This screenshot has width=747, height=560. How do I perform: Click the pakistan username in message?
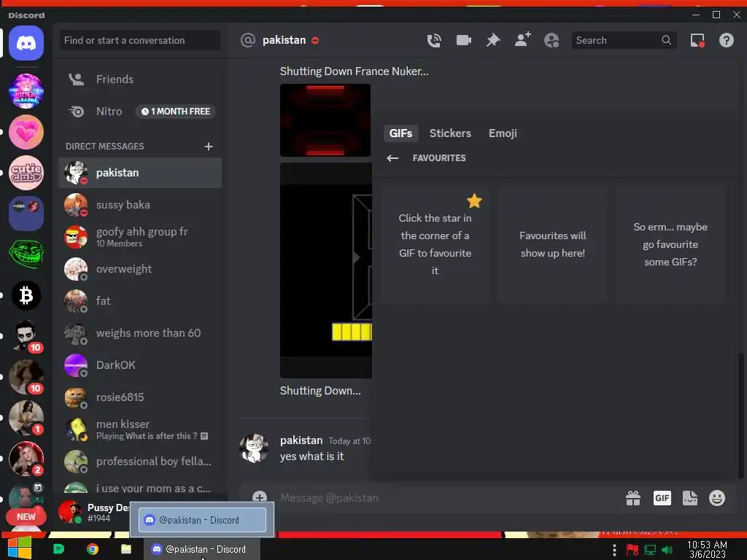(x=301, y=440)
